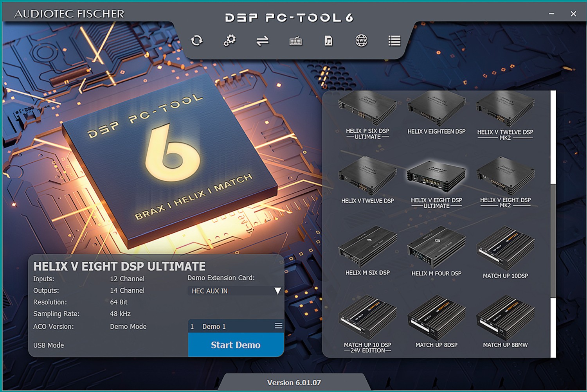
Task: Select HELIX V TWELVE DSP MK2 device
Action: click(505, 116)
